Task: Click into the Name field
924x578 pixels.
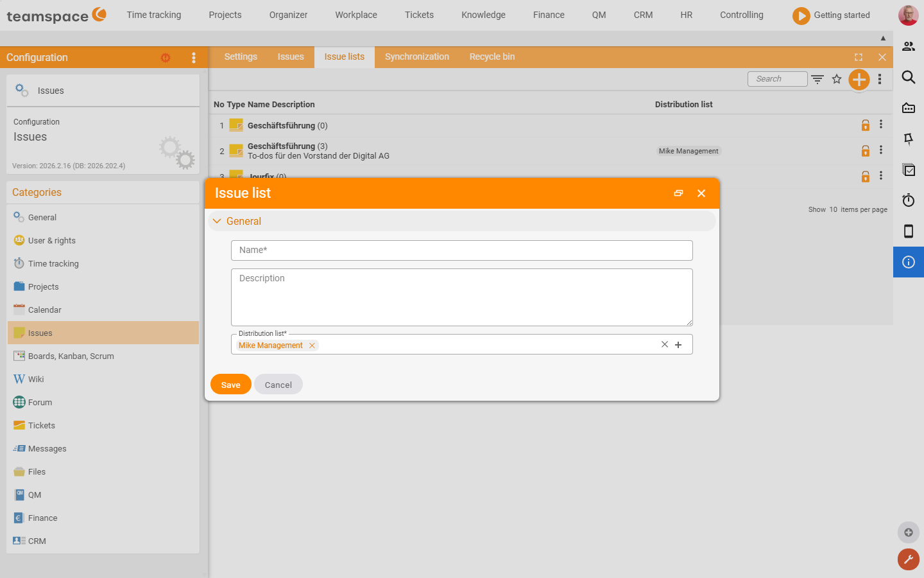Action: 462,250
